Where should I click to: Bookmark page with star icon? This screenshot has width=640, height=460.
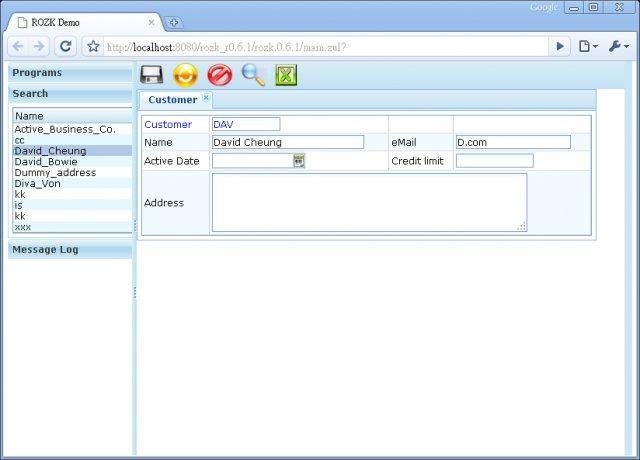tap(93, 47)
